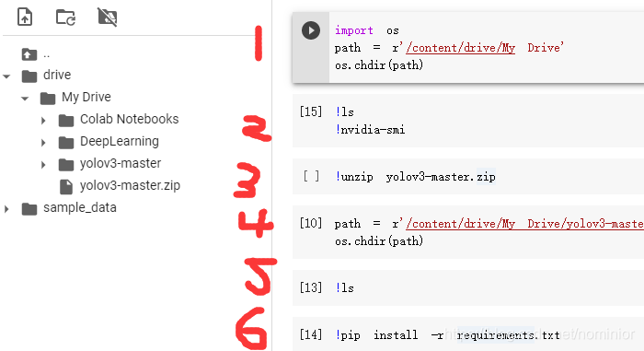Image resolution: width=644 pixels, height=351 pixels.
Task: Expand the DeepLearning folder
Action: (x=43, y=143)
